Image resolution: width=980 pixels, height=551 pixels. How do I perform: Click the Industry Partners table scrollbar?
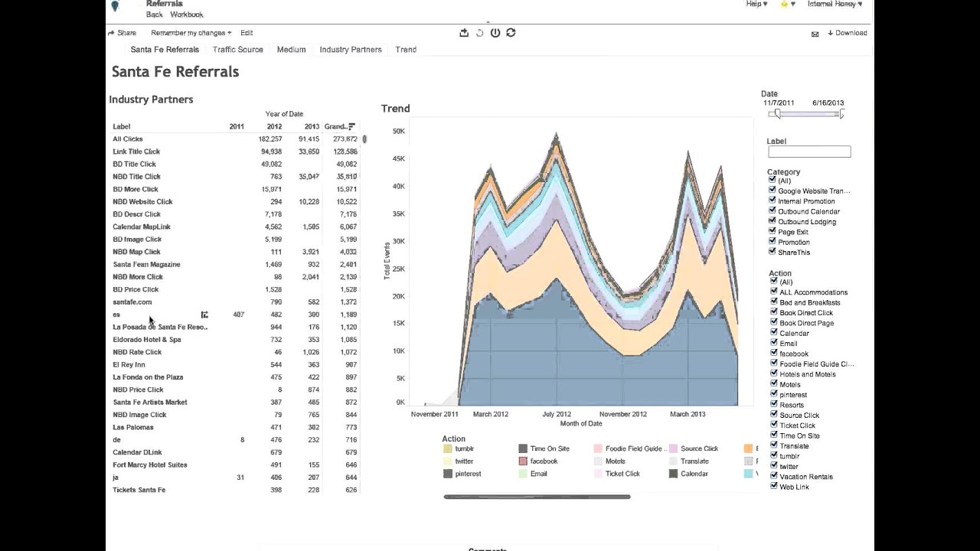pyautogui.click(x=364, y=139)
